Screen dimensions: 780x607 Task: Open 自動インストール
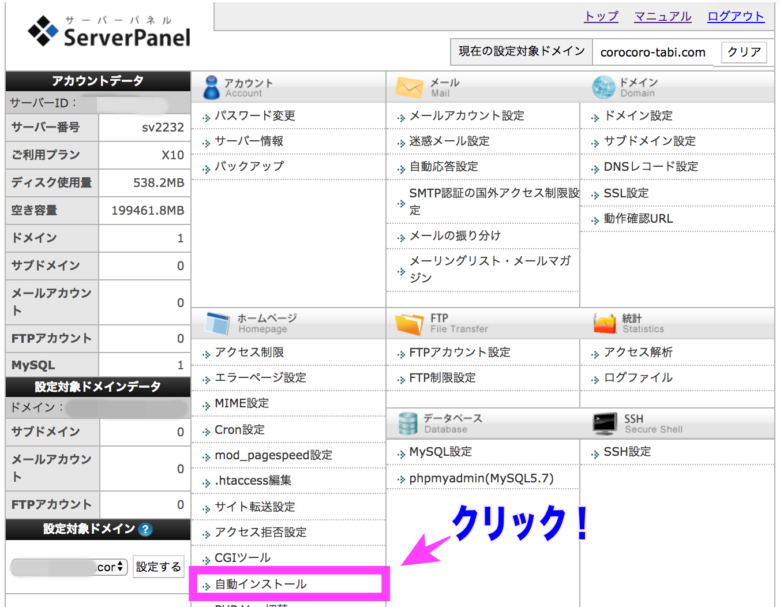[x=260, y=584]
